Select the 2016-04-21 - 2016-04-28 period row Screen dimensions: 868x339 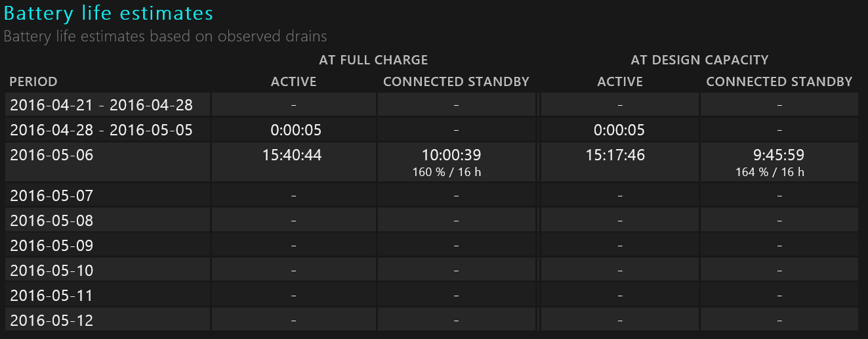(x=432, y=104)
